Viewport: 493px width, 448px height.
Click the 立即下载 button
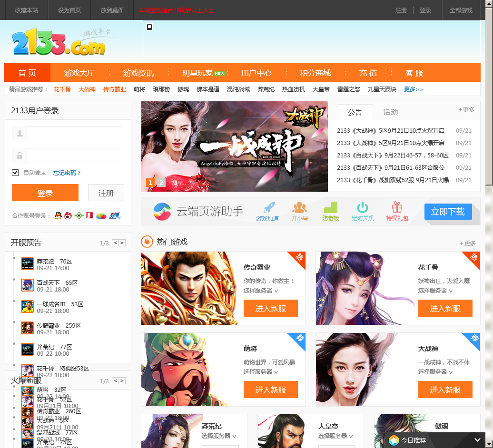(448, 212)
